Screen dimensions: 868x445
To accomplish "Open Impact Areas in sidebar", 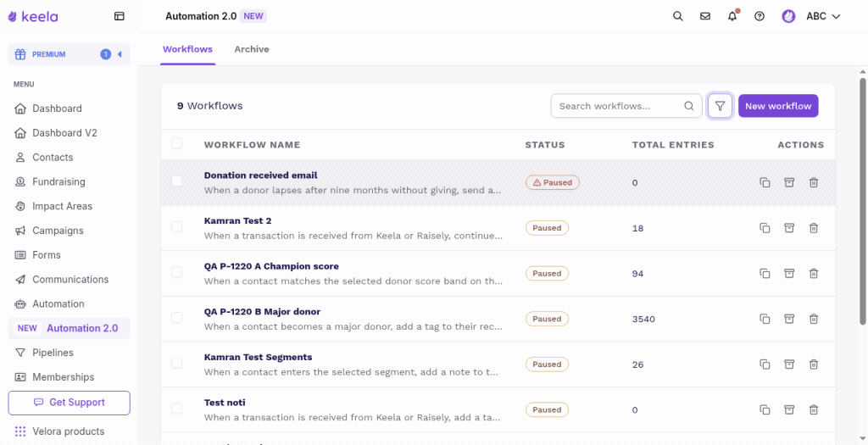I will (62, 206).
